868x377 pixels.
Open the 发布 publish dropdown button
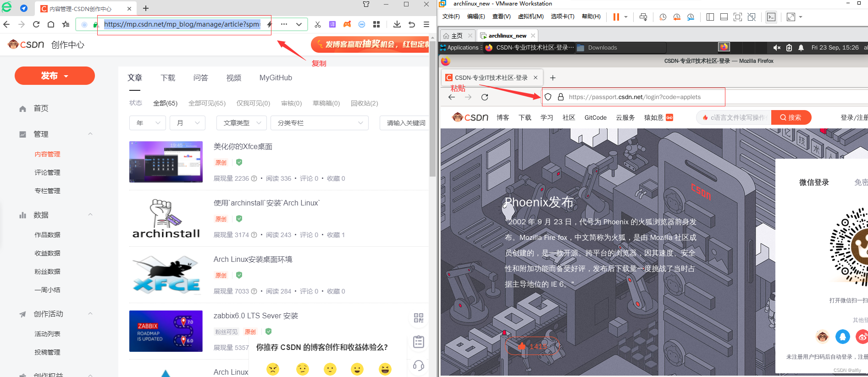(x=55, y=76)
